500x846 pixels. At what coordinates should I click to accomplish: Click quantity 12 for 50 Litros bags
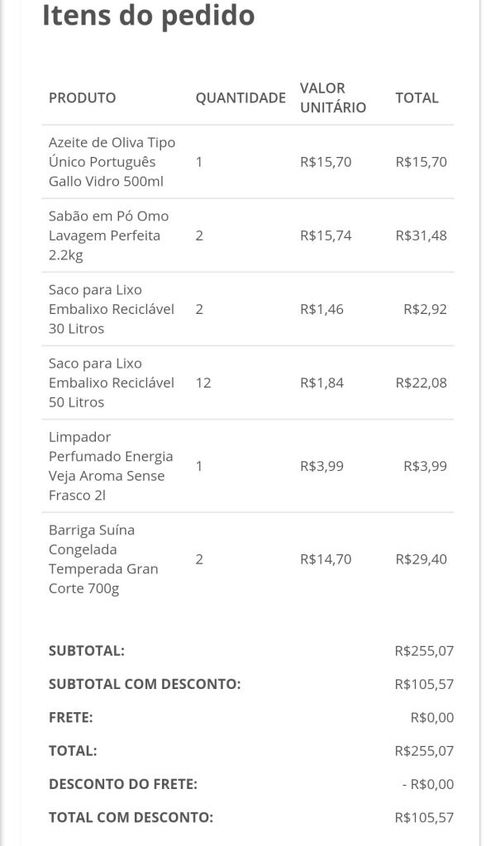click(x=203, y=383)
